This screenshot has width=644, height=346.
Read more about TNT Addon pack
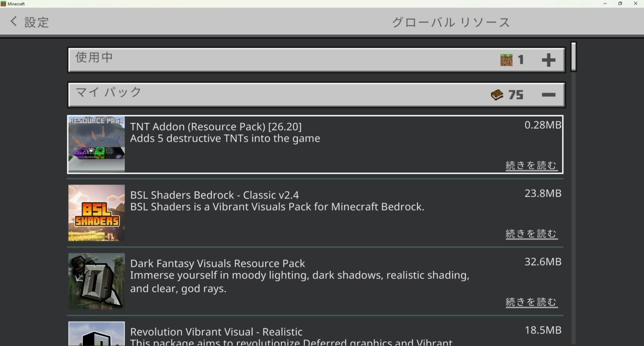(531, 165)
